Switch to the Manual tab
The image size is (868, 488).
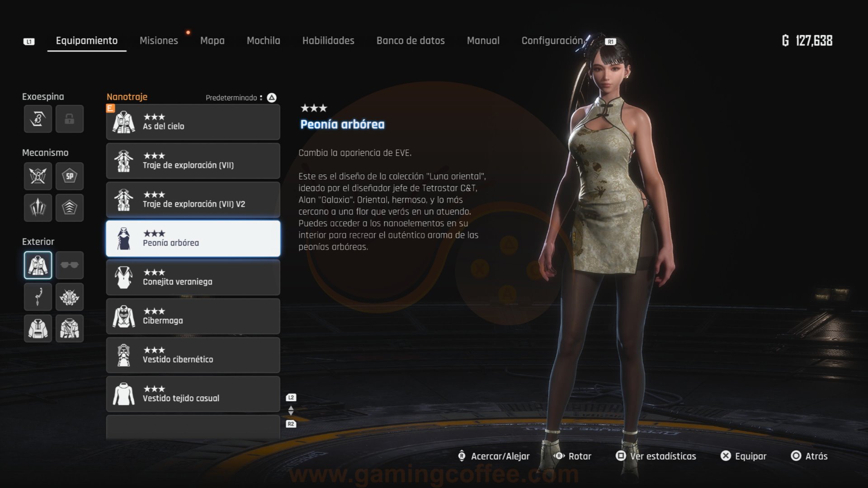coord(483,41)
